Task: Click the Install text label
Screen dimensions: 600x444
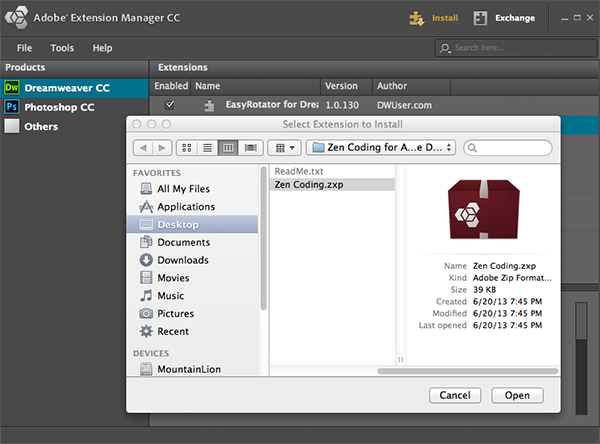Action: [x=445, y=18]
